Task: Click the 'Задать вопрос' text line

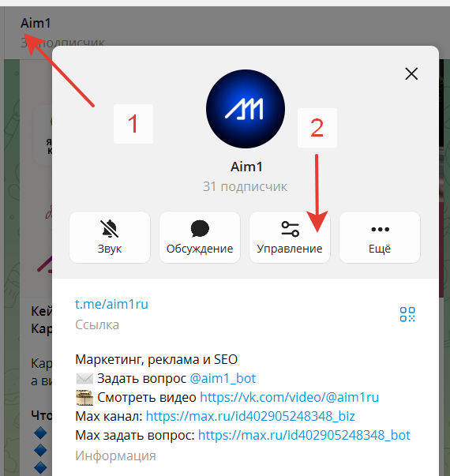Action: point(141,378)
